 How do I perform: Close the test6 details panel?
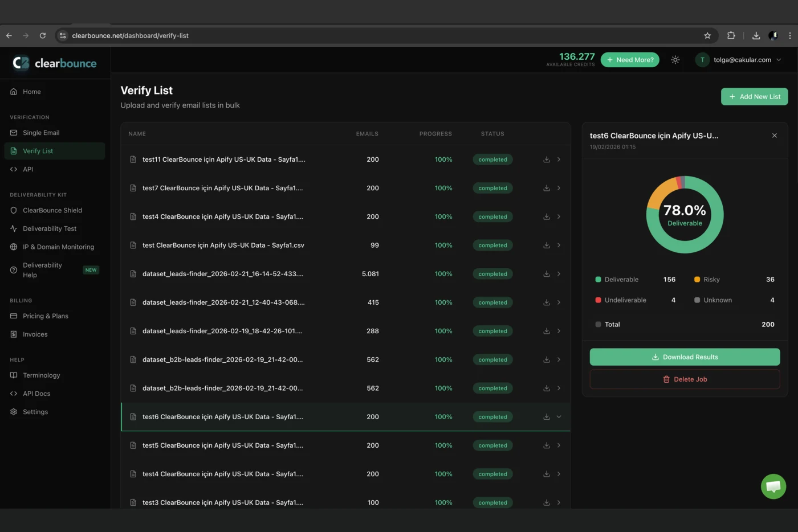tap(775, 136)
